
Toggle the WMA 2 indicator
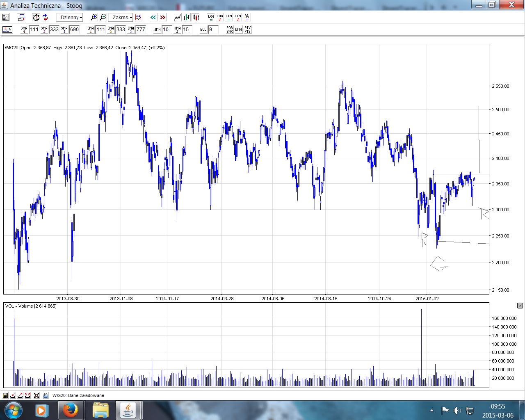[x=177, y=30]
